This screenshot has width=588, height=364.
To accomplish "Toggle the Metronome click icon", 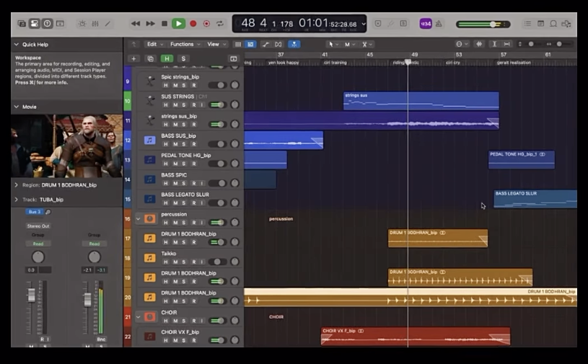I will (439, 24).
